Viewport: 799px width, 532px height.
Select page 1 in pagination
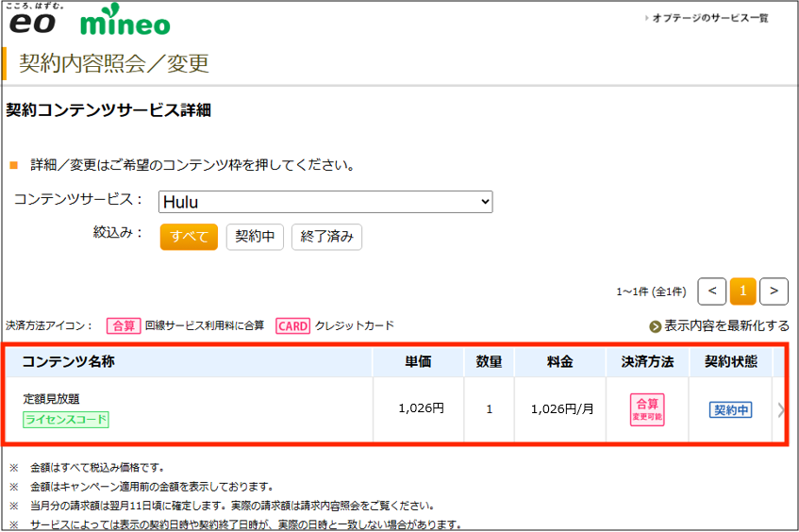pyautogui.click(x=743, y=291)
